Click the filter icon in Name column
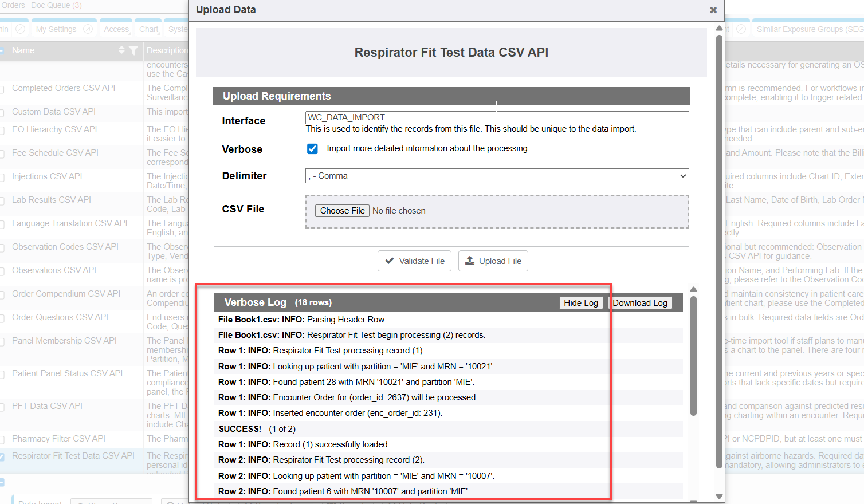The height and width of the screenshot is (504, 864). 133,50
